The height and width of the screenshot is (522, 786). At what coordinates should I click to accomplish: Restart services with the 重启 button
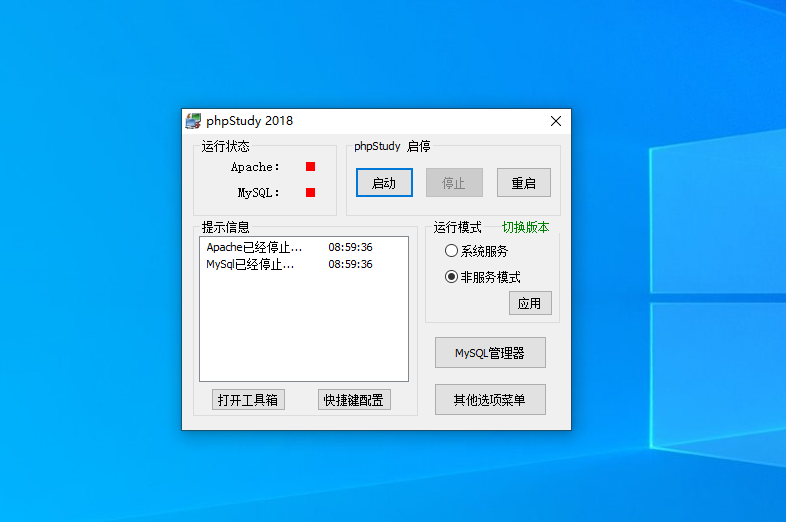[x=524, y=183]
